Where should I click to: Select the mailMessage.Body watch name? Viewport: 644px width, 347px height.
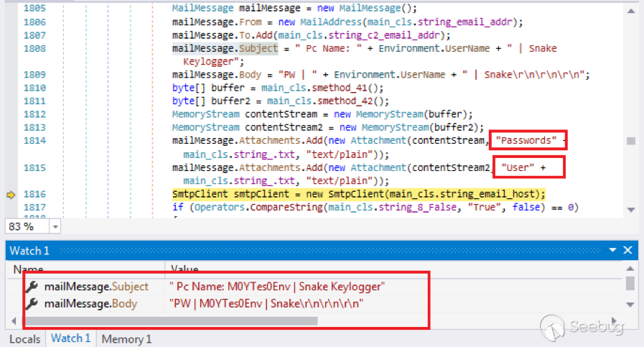tap(90, 304)
